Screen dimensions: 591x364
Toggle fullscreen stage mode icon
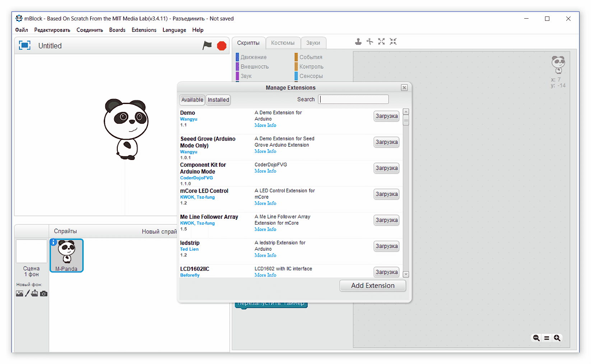click(x=24, y=46)
